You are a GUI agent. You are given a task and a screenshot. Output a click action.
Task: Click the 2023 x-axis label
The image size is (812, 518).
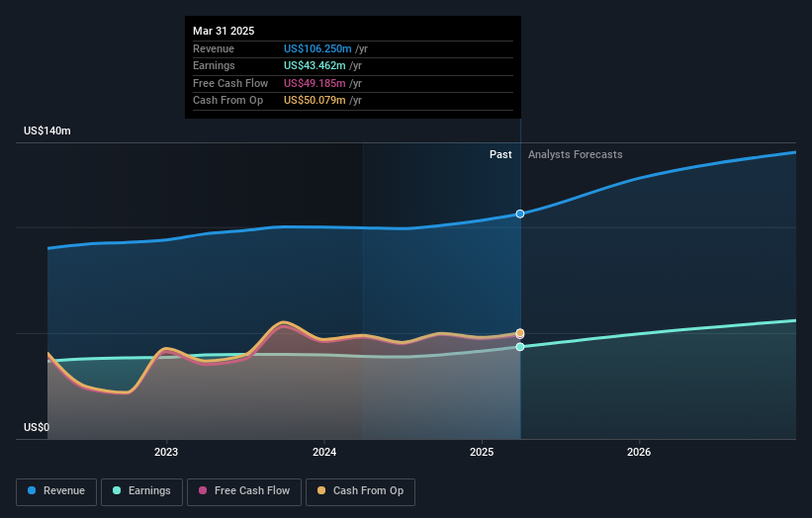point(166,452)
